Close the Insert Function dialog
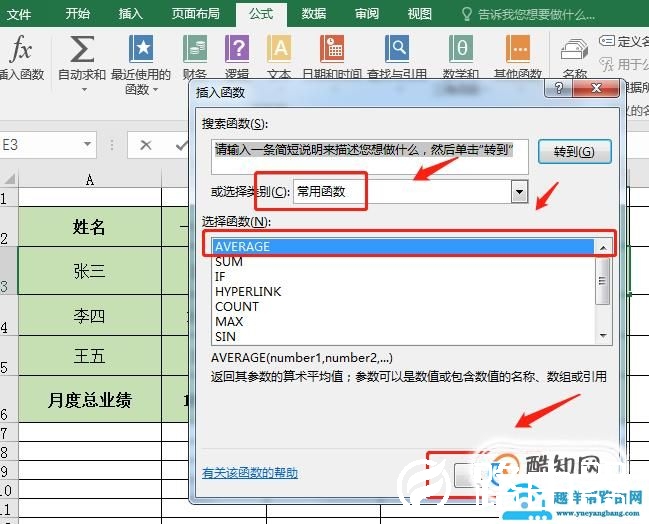This screenshot has width=649, height=524. (596, 88)
